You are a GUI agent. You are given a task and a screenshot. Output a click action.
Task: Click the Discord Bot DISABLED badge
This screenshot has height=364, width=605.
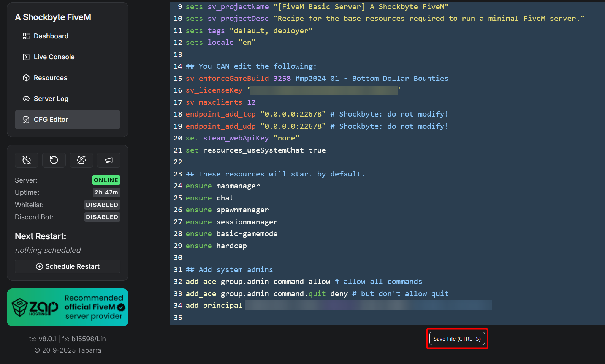tap(102, 217)
